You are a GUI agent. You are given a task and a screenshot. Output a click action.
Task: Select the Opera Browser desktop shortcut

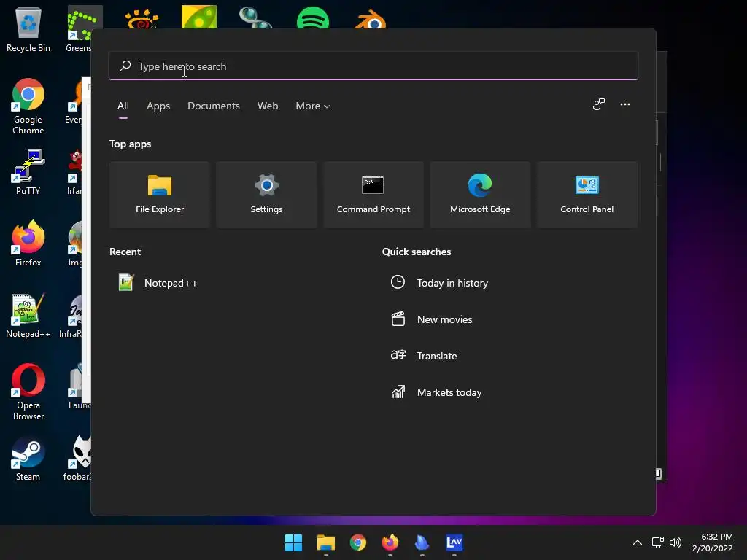coord(28,392)
